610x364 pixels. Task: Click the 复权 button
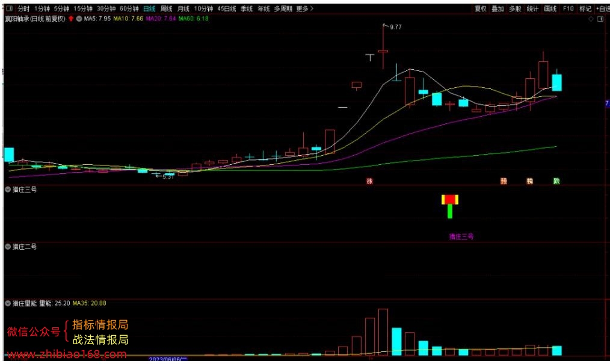[481, 8]
